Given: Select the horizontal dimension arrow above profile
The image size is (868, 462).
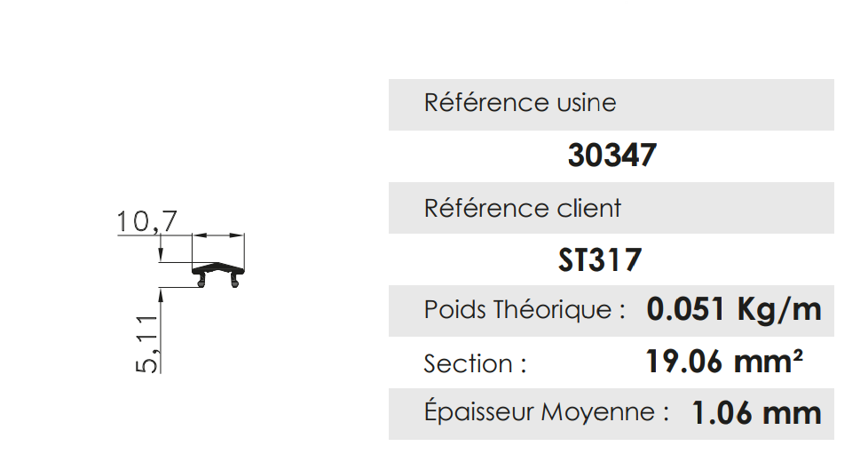Looking at the screenshot, I should coord(218,235).
